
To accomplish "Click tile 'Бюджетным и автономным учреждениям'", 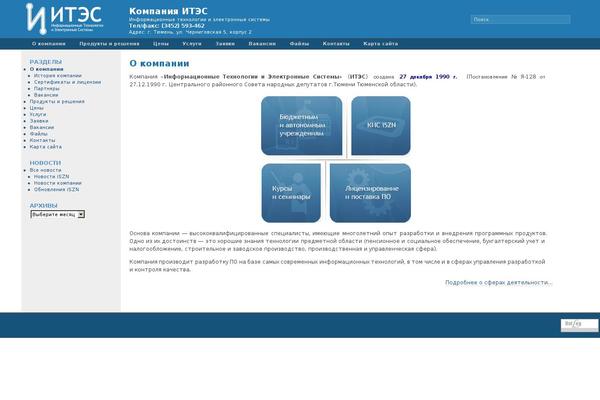I will point(302,126).
